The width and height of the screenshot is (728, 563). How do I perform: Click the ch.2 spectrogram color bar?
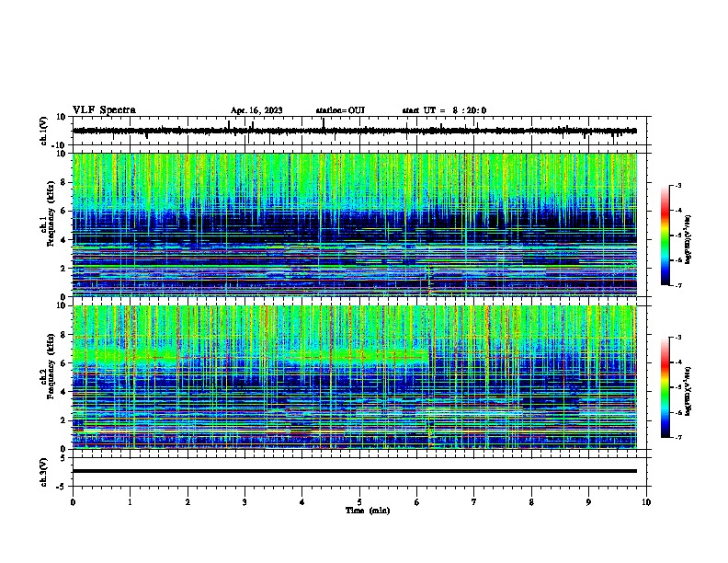click(665, 387)
